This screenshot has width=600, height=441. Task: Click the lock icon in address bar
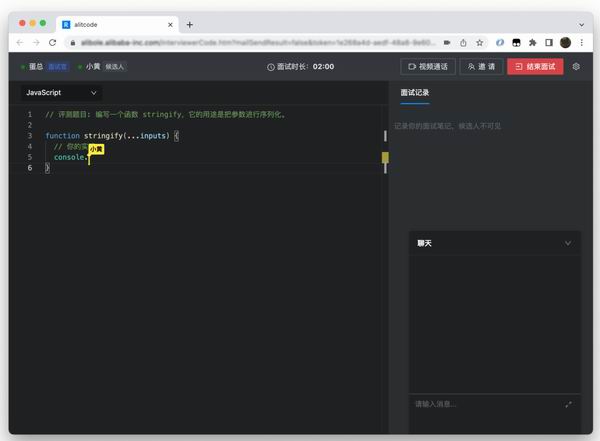(x=73, y=43)
